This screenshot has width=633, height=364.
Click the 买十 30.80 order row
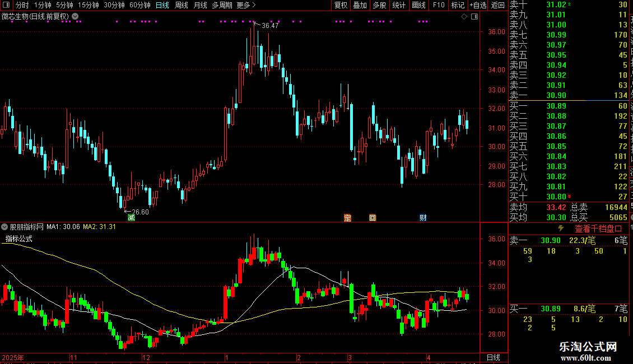(x=569, y=197)
